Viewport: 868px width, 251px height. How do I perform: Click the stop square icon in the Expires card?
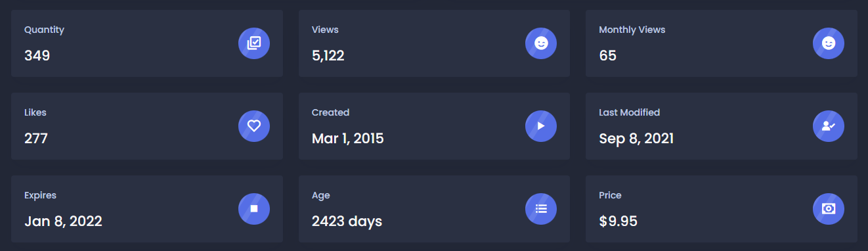click(254, 209)
